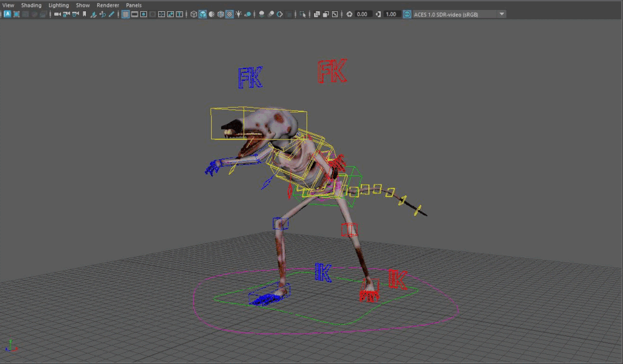Select the blue IK leg switch control
623x364 pixels.
323,273
